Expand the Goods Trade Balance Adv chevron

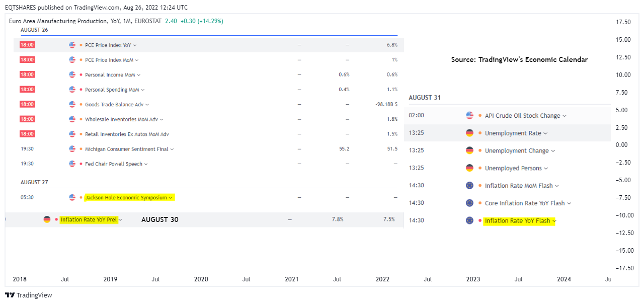(147, 105)
